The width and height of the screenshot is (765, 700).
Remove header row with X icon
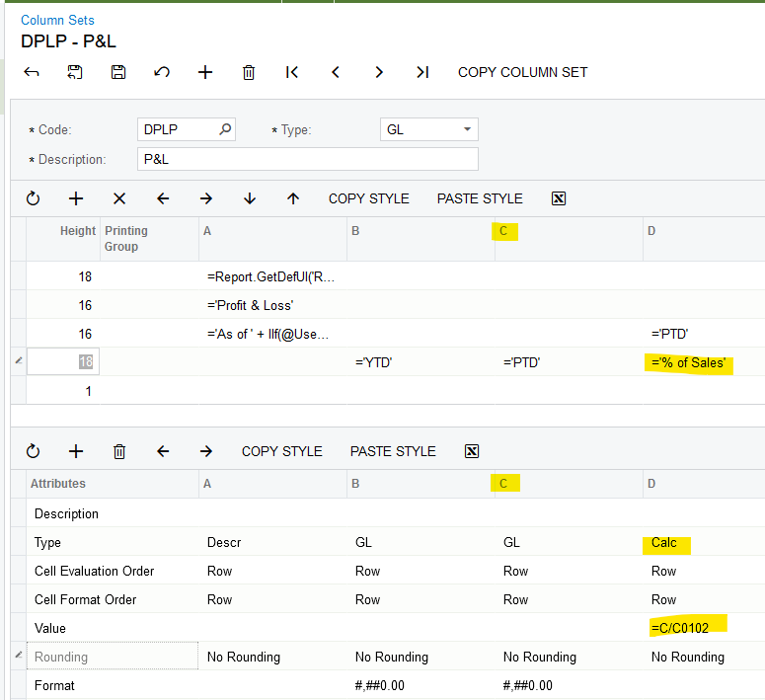coord(119,198)
